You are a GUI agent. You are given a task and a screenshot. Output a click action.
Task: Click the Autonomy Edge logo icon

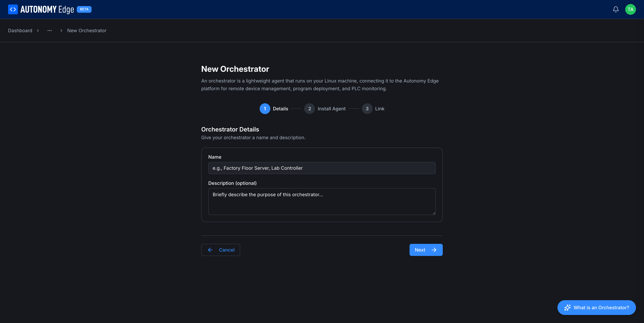[x=13, y=9]
